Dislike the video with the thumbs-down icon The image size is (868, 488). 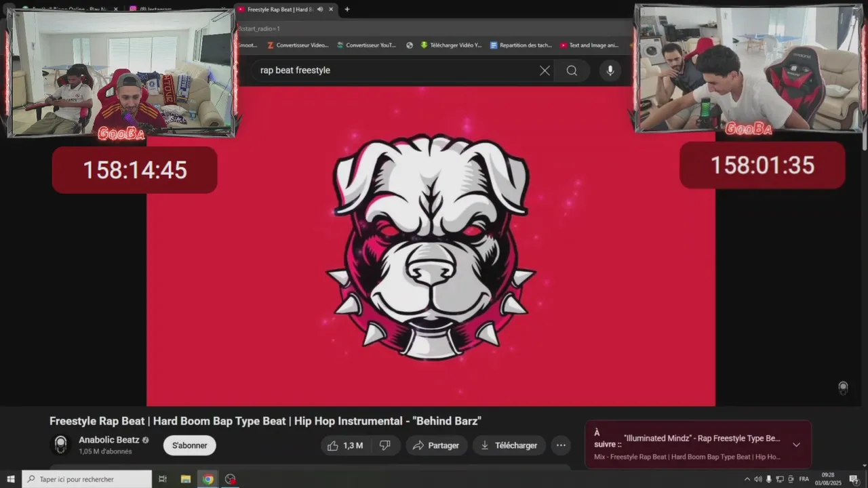[385, 445]
